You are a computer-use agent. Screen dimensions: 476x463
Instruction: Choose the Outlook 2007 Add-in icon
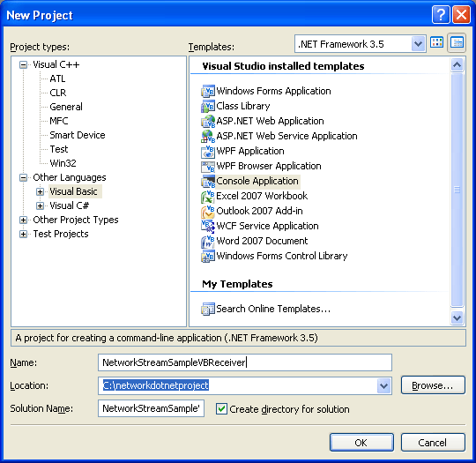[208, 211]
